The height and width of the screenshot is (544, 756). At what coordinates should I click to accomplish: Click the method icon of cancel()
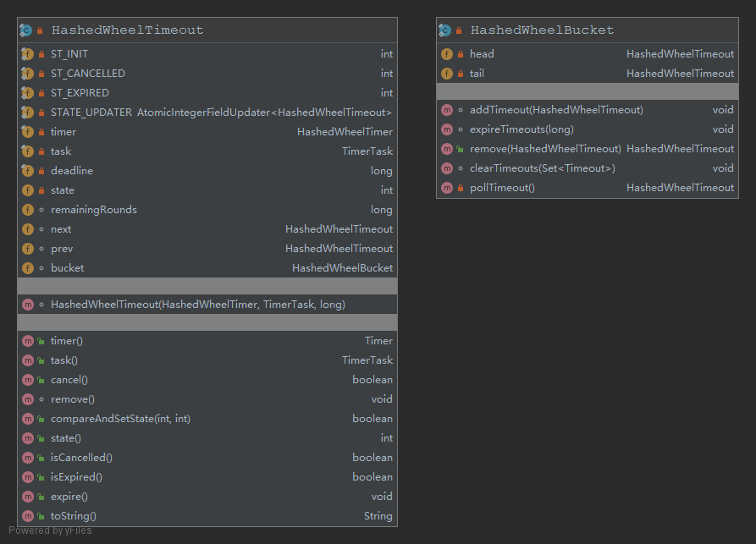coord(28,380)
